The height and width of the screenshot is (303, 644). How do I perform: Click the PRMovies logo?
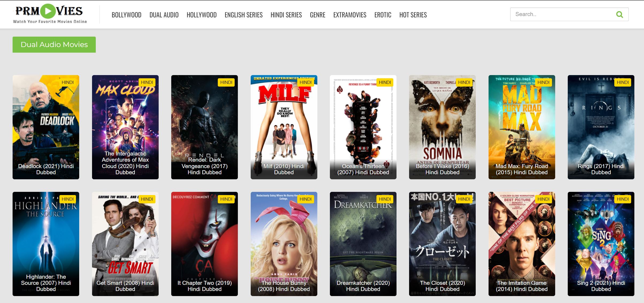50,14
